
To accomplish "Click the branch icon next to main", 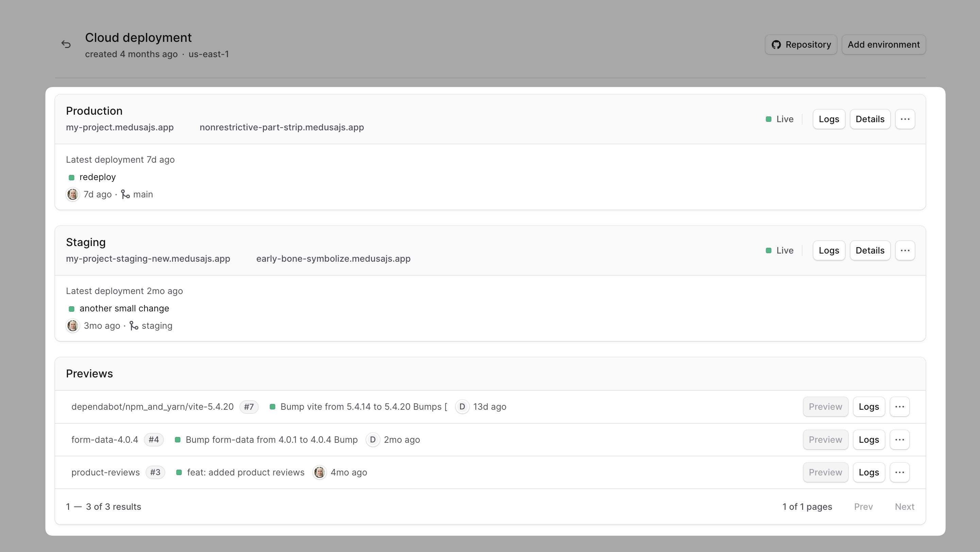I will point(125,194).
